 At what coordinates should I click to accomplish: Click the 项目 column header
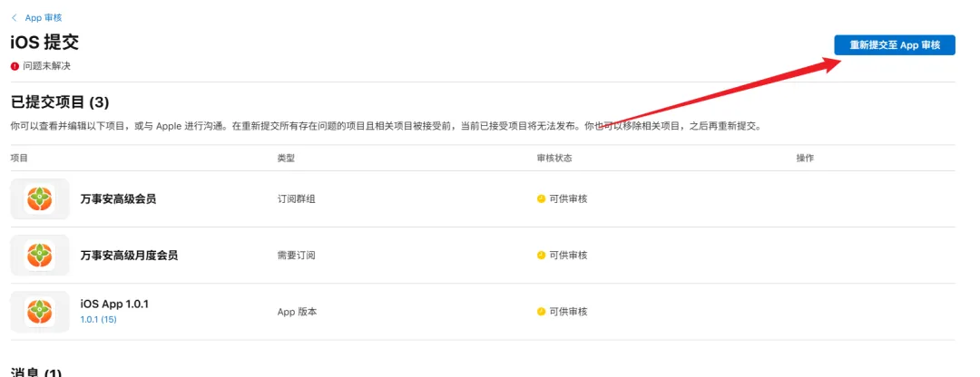point(19,158)
